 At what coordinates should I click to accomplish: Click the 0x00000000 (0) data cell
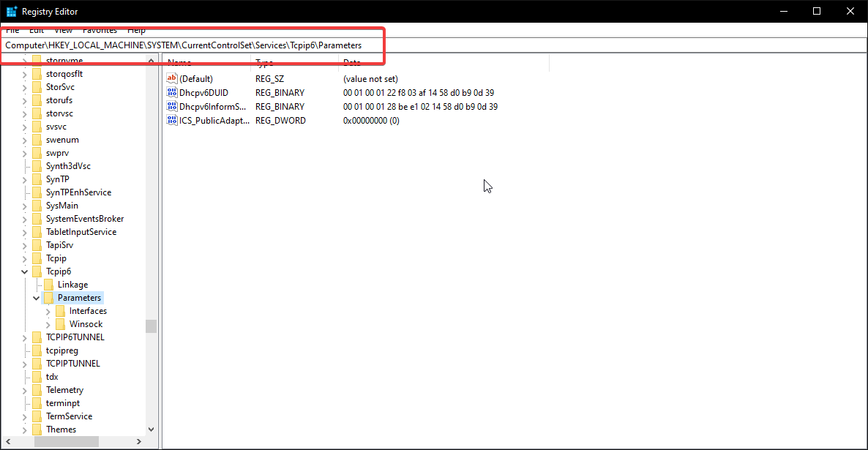tap(371, 120)
